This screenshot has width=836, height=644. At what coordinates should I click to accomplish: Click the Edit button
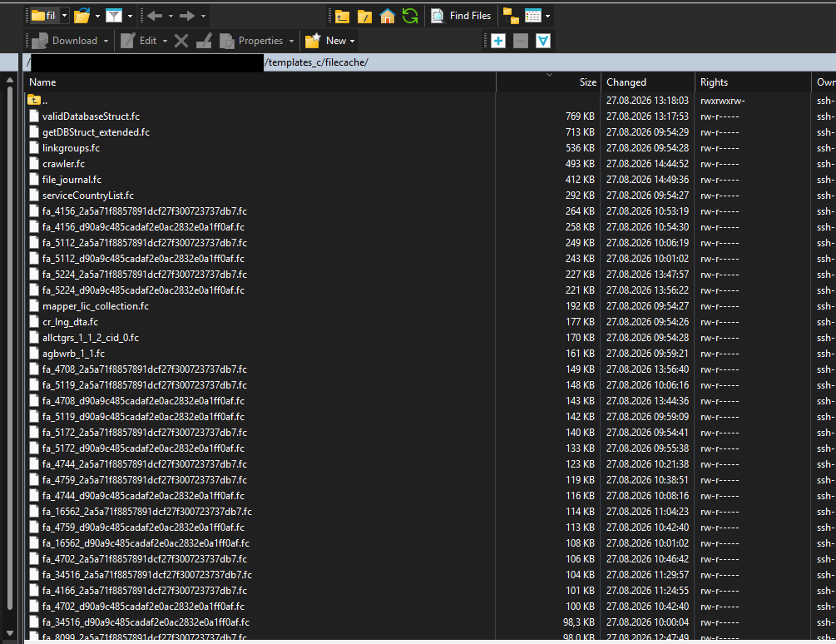click(x=139, y=41)
